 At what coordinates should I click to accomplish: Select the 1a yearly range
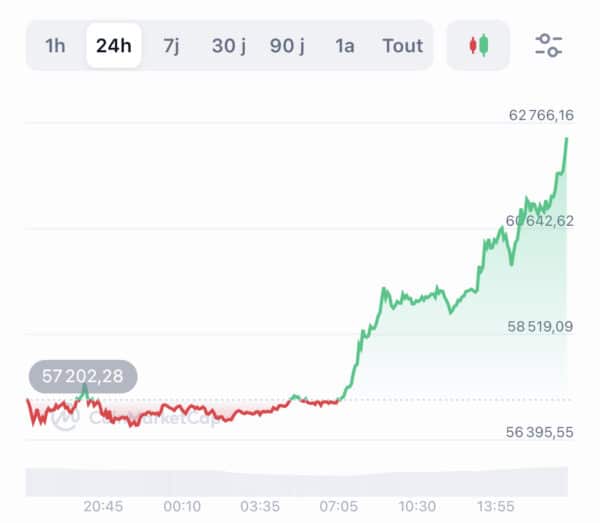(x=345, y=46)
